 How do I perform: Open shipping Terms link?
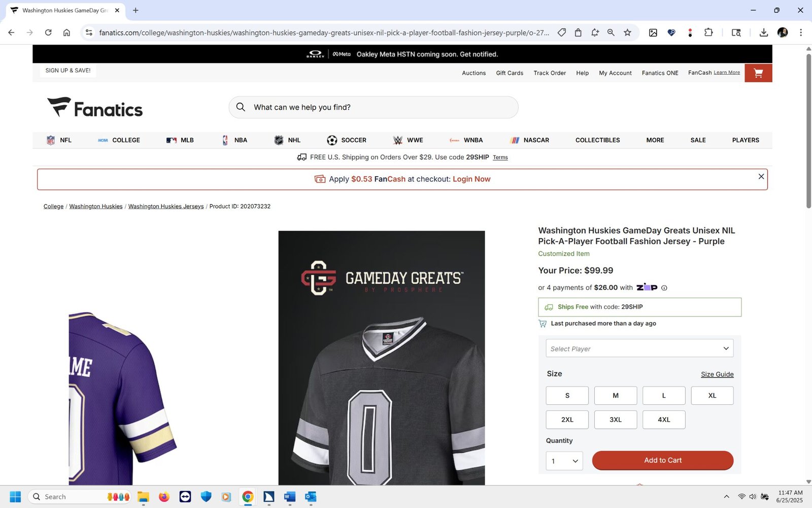pos(500,157)
